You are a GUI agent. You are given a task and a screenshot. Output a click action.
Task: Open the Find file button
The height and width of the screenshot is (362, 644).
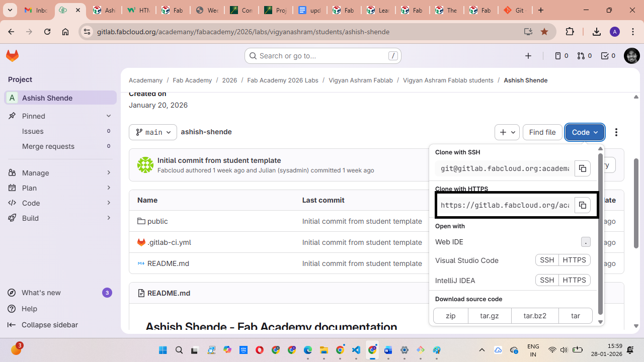[x=542, y=132]
